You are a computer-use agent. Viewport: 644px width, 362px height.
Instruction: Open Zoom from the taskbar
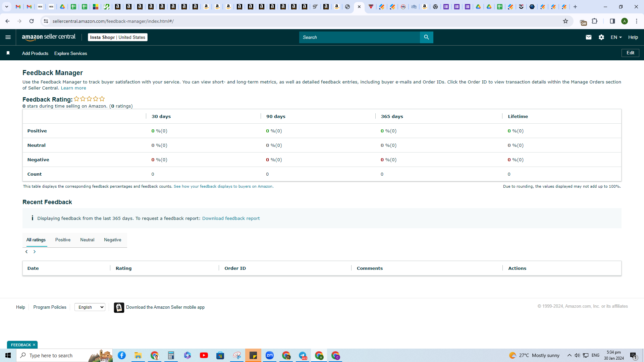point(270,355)
